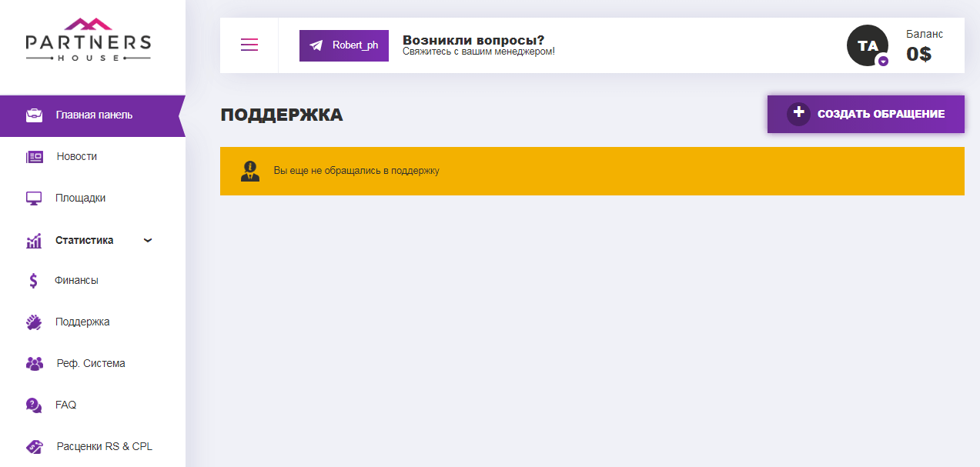980x467 pixels.
Task: Open FAQ via the question mark icon
Action: tap(34, 404)
